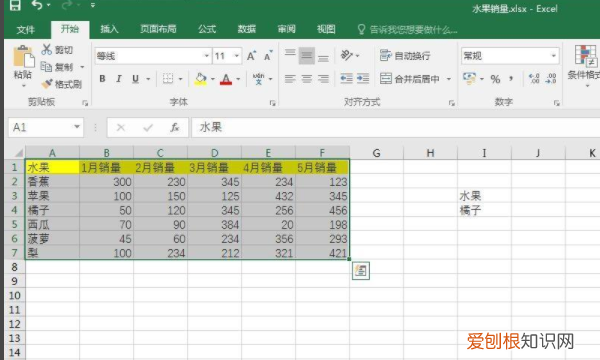Increase decimal places icon
600x360 pixels.
(x=534, y=79)
